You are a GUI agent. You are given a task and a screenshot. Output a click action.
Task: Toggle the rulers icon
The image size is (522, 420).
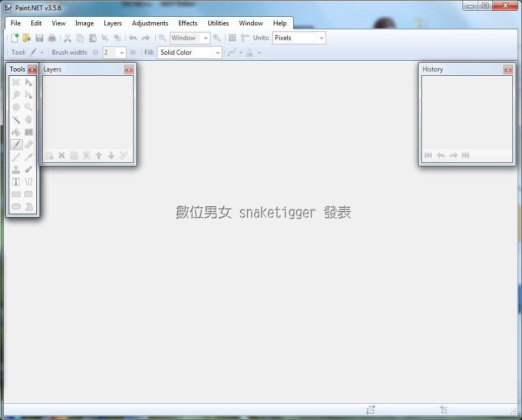[245, 38]
